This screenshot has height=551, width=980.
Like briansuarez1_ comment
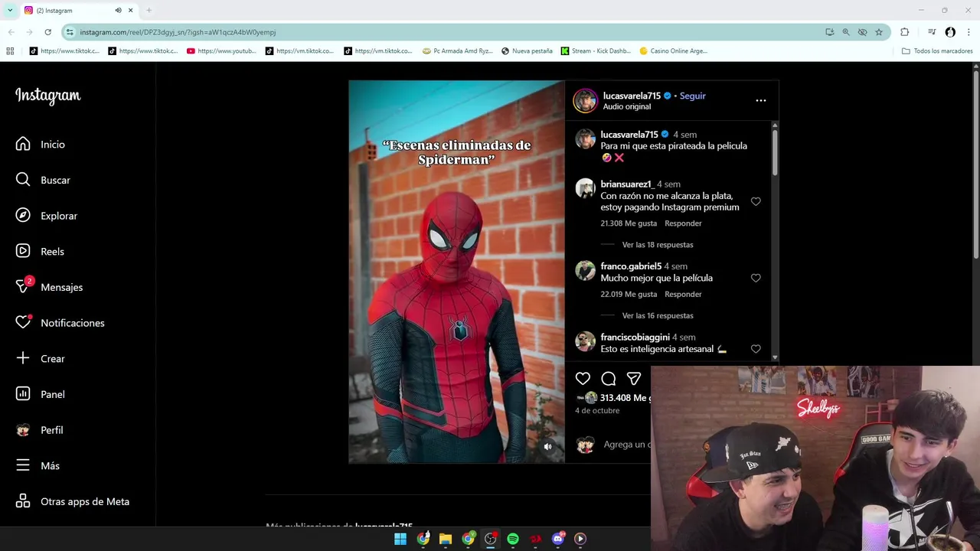756,201
